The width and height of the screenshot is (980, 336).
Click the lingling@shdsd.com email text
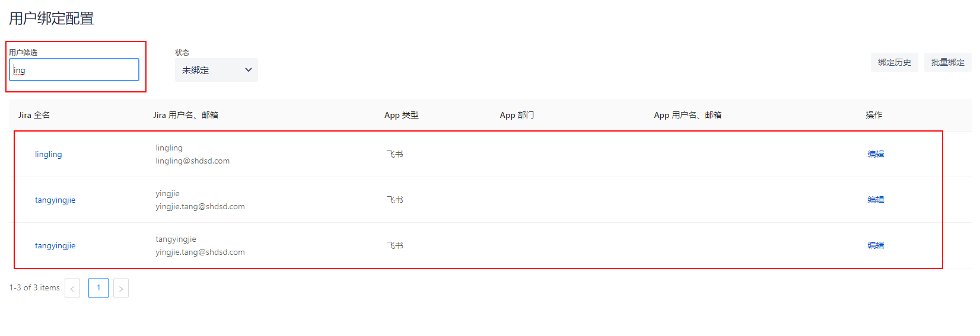pyautogui.click(x=192, y=161)
